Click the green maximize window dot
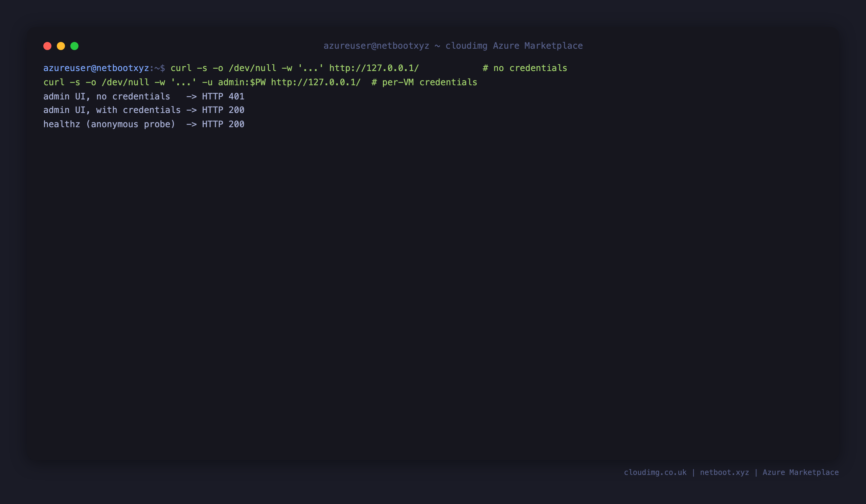Image resolution: width=866 pixels, height=504 pixels. pyautogui.click(x=74, y=46)
